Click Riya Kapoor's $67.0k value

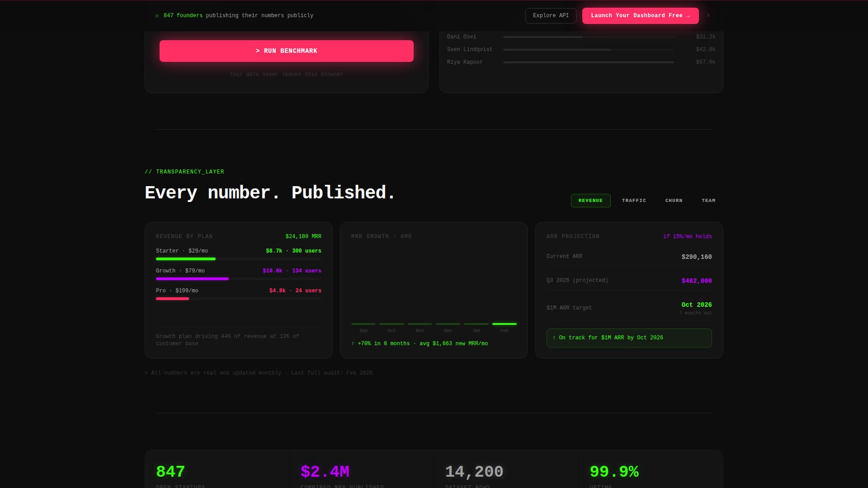click(x=705, y=62)
